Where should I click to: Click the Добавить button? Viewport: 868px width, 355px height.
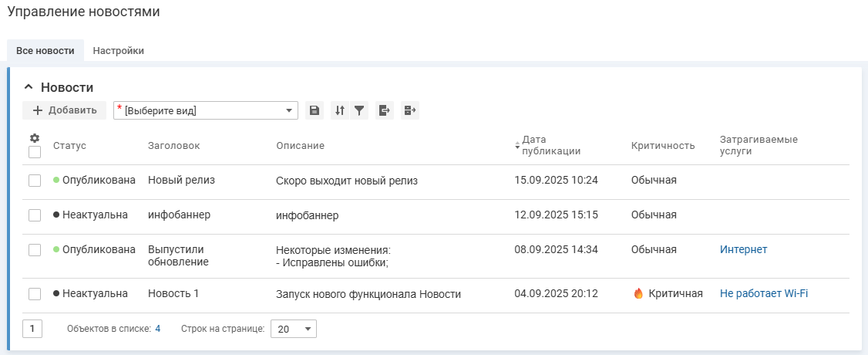click(x=64, y=110)
